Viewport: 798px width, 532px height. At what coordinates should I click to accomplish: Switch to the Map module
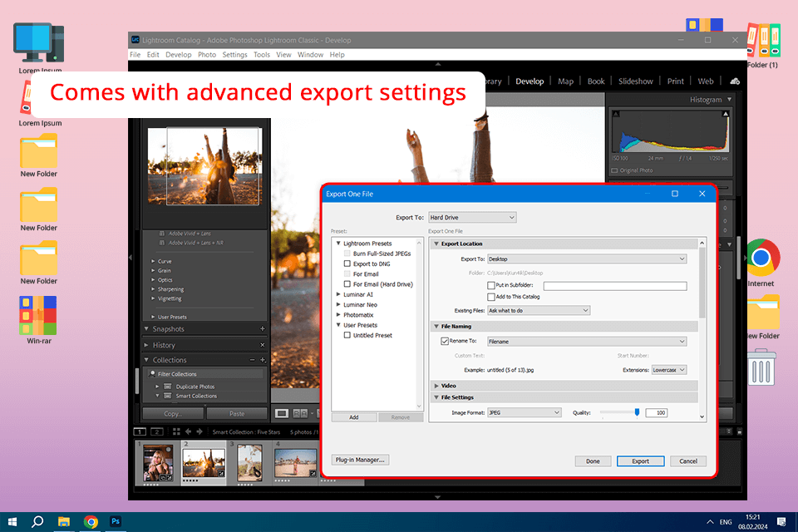click(x=565, y=81)
